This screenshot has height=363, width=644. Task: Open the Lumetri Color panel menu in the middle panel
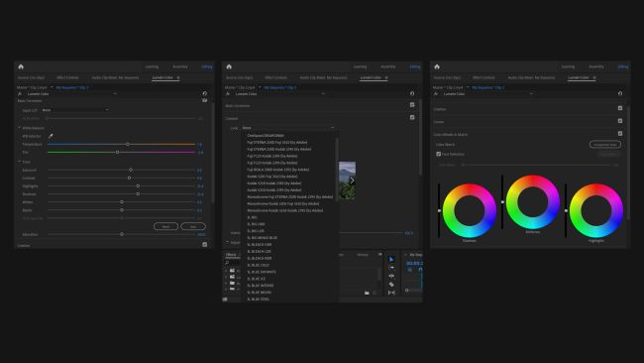(386, 77)
